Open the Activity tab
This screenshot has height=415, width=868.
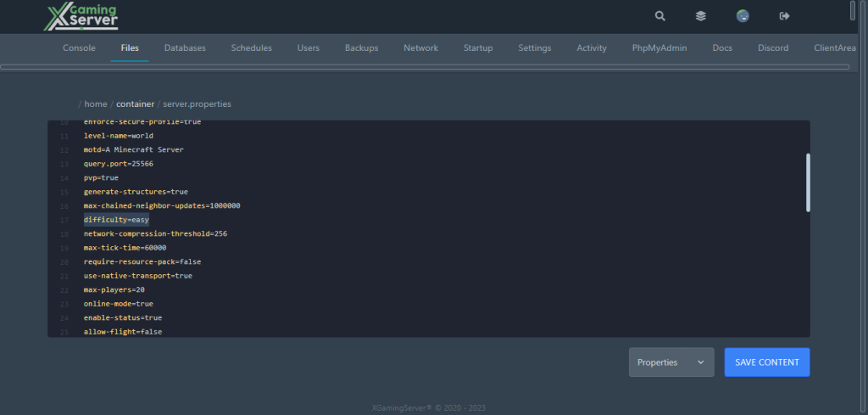click(x=592, y=48)
